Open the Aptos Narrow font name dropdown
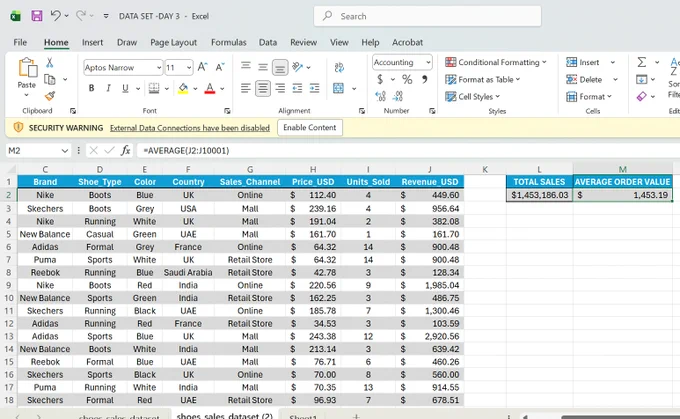The height and width of the screenshot is (419, 680). 159,68
